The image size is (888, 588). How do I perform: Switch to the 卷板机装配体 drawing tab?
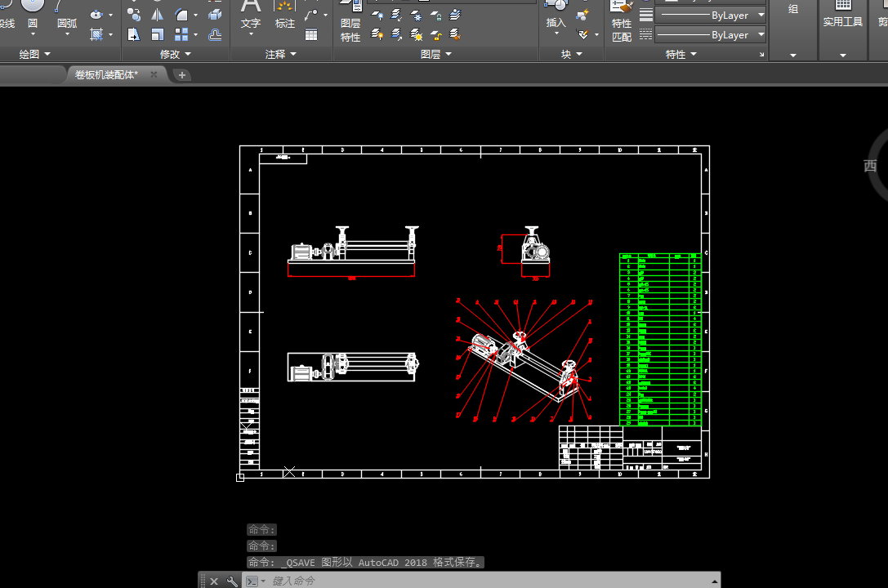pos(106,74)
